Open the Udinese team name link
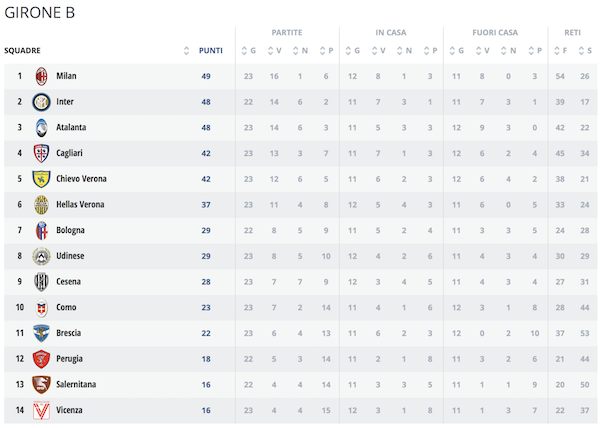The height and width of the screenshot is (428, 600). point(70,256)
